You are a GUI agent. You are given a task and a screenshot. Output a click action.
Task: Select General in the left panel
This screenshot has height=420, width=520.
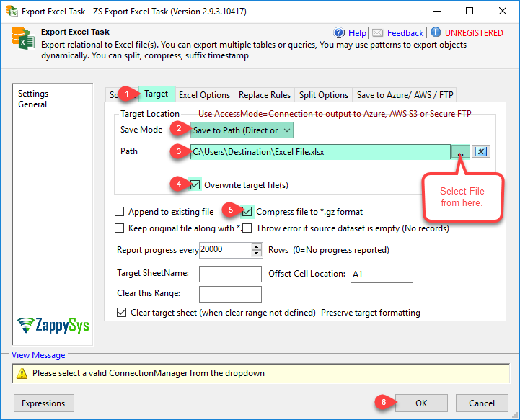tap(32, 104)
